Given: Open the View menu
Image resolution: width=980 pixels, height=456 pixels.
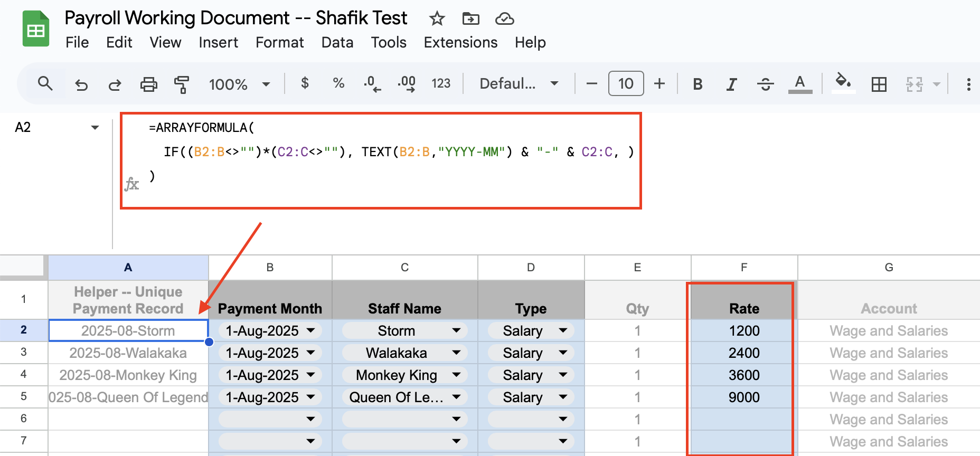Looking at the screenshot, I should pos(165,42).
